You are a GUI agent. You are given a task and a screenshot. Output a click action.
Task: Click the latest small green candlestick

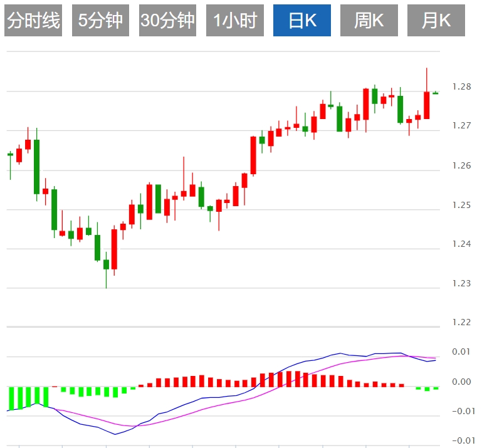436,93
